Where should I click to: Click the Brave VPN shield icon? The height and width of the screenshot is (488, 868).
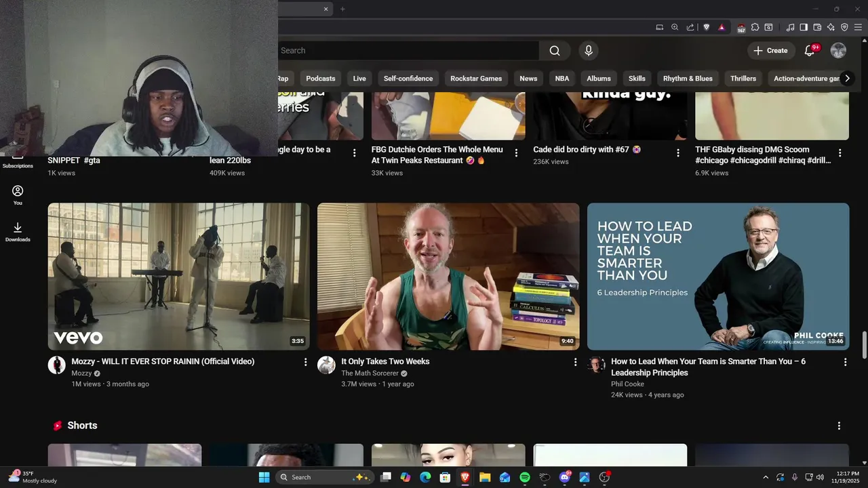click(x=844, y=27)
